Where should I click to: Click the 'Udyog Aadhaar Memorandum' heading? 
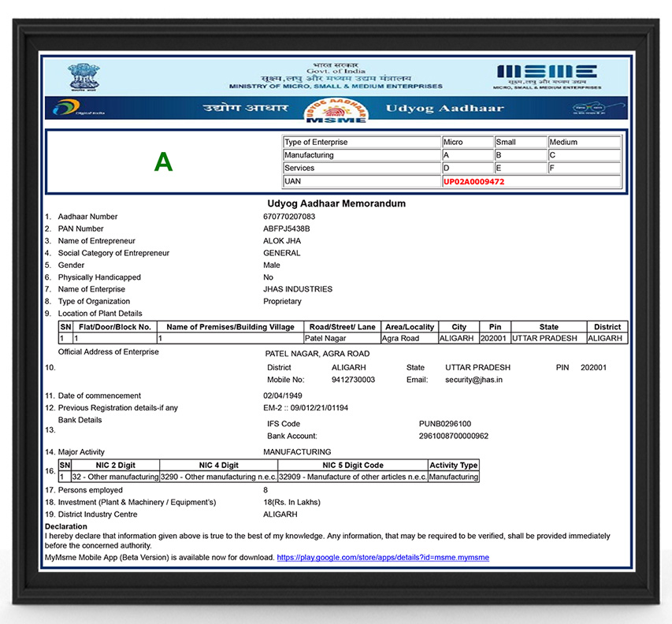336,203
